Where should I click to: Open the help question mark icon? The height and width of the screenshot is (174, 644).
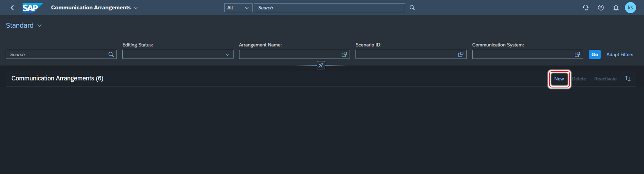[601, 8]
